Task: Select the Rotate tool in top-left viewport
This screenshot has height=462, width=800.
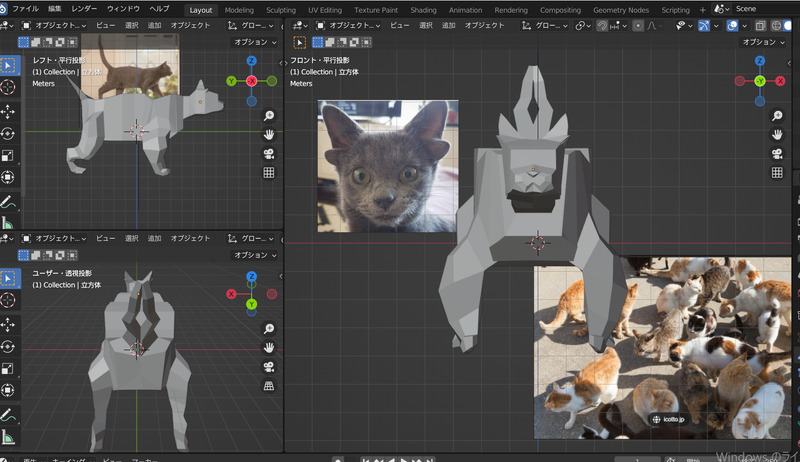Action: click(8, 132)
